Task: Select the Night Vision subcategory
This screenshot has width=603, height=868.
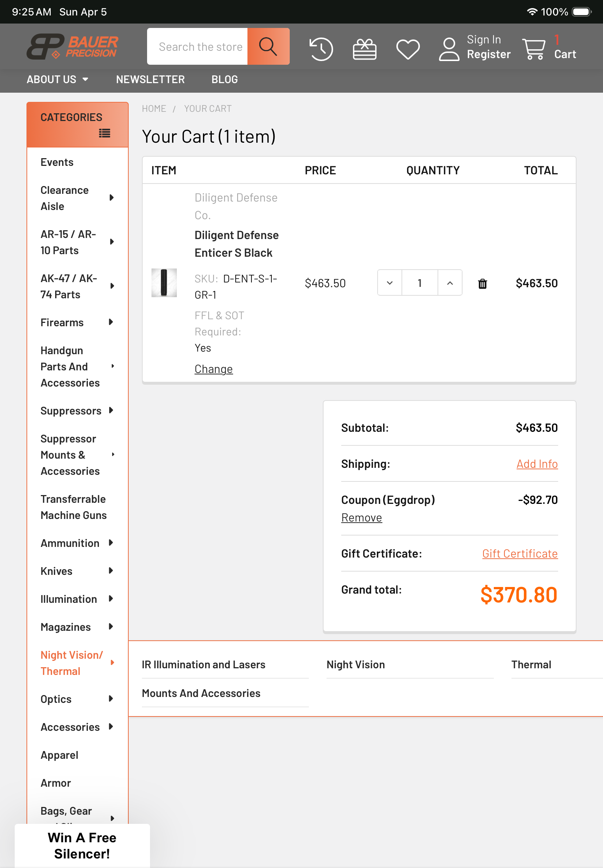Action: point(356,665)
